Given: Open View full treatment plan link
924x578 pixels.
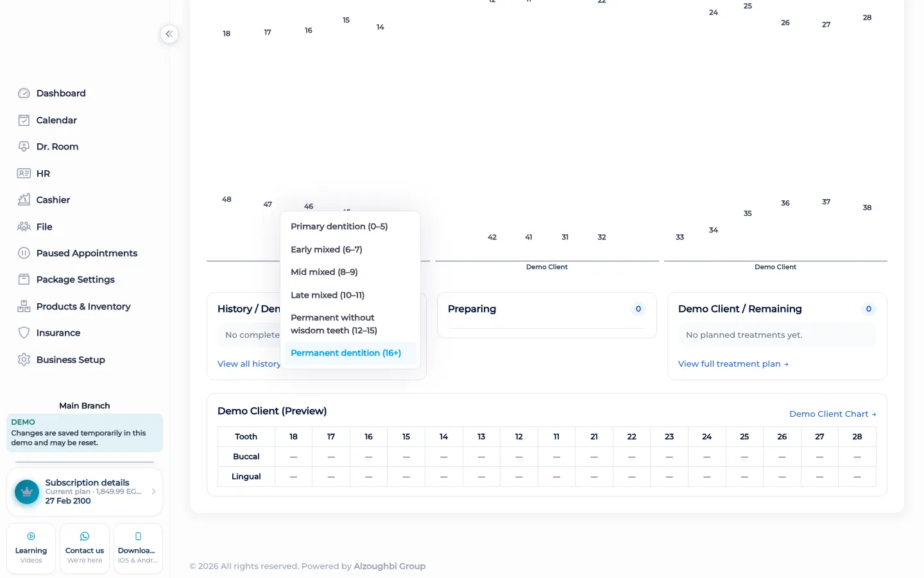Looking at the screenshot, I should pos(733,363).
